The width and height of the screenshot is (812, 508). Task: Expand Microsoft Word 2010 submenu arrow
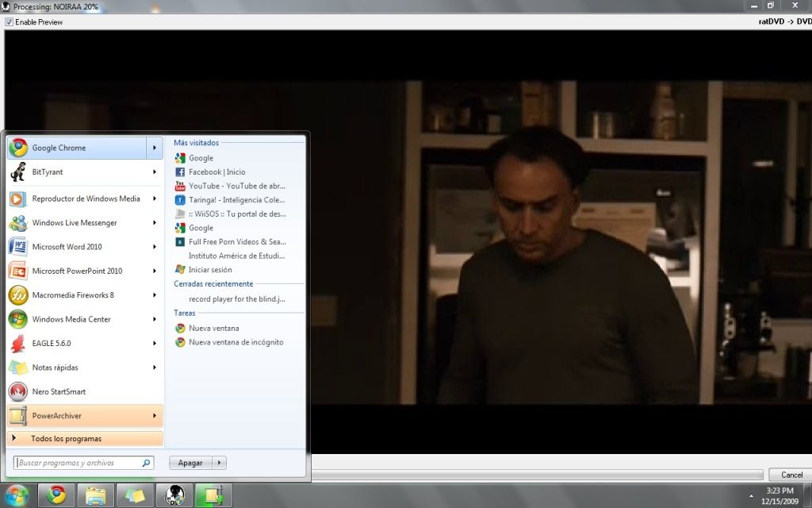[155, 247]
